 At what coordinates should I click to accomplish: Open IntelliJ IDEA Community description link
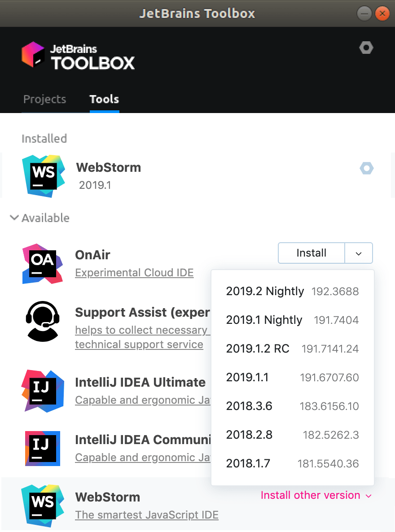pyautogui.click(x=143, y=458)
